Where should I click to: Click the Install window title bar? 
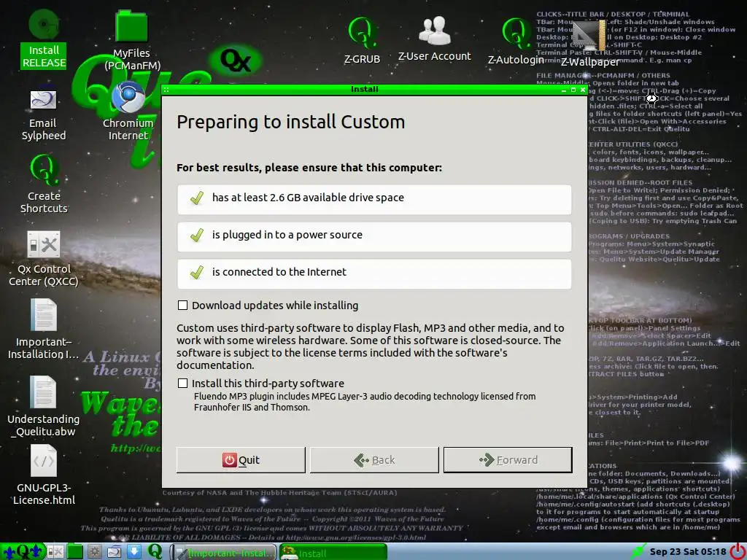click(x=365, y=90)
